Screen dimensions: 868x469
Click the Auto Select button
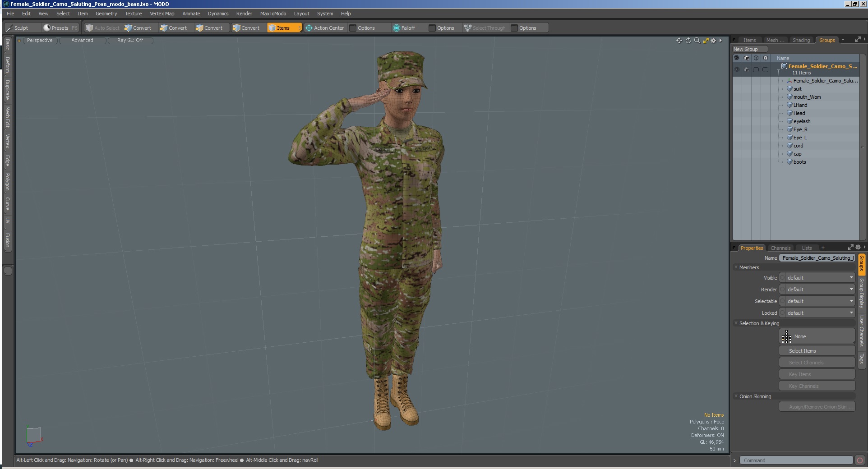point(103,28)
